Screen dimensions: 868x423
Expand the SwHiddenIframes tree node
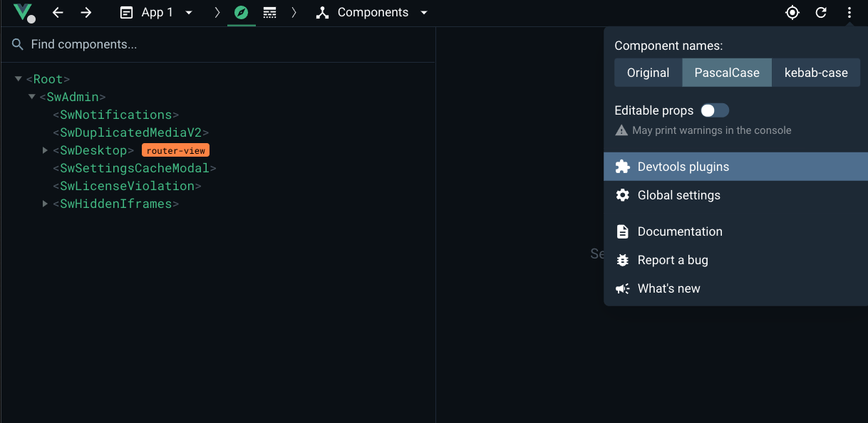pyautogui.click(x=45, y=204)
